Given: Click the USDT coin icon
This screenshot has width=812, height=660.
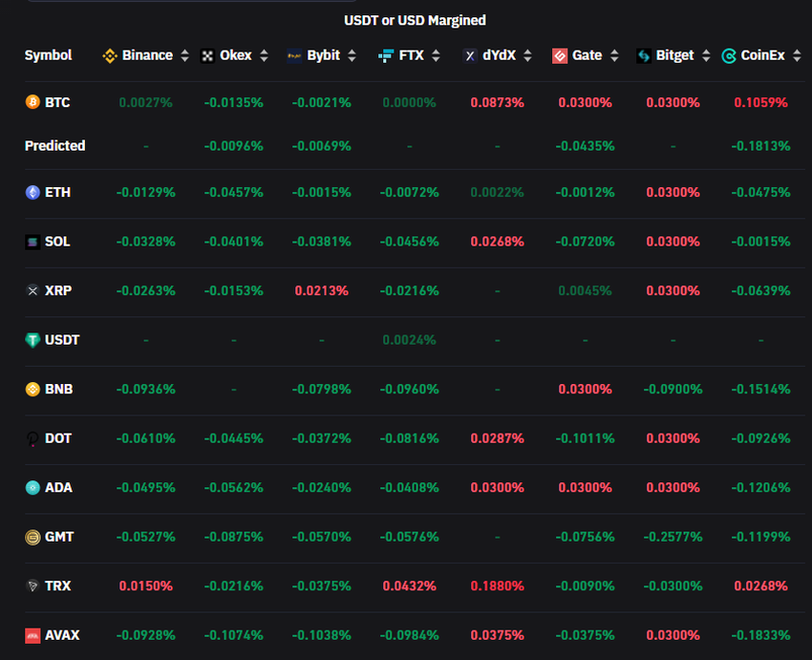Looking at the screenshot, I should pyautogui.click(x=32, y=340).
